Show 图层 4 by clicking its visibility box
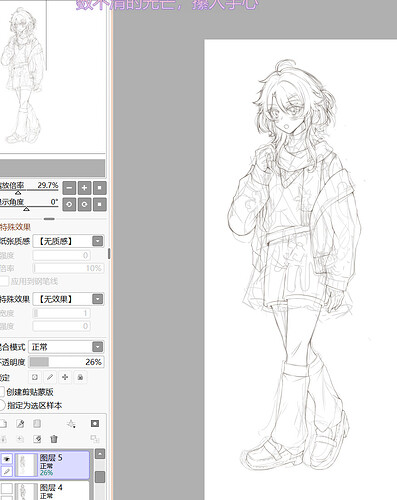Screen dimensions: 397x500 coord(7,488)
